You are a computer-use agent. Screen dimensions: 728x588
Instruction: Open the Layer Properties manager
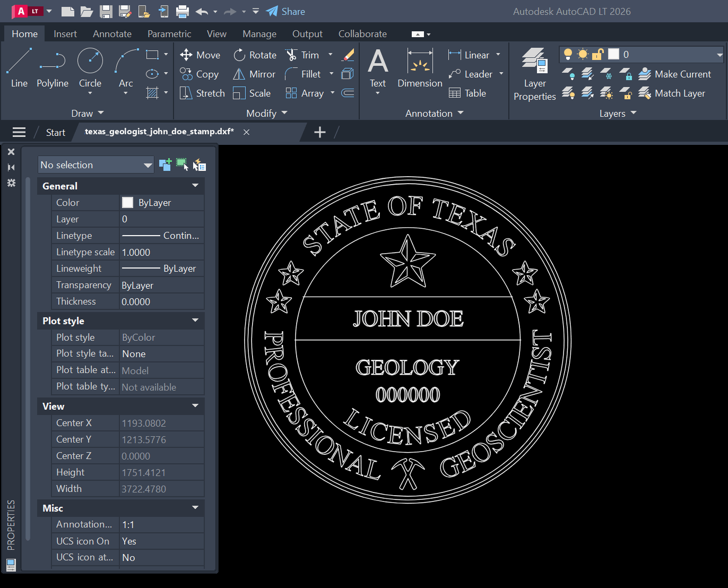pos(535,74)
